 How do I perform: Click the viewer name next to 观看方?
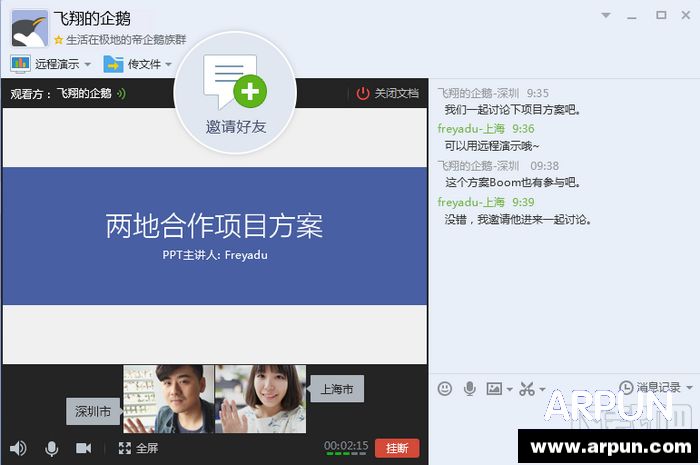84,93
